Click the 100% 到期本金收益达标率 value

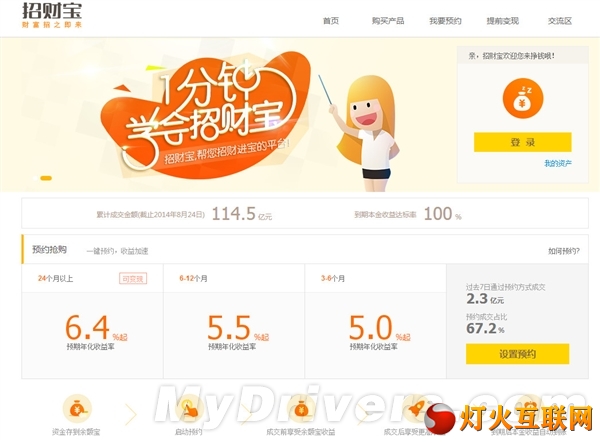[x=443, y=214]
